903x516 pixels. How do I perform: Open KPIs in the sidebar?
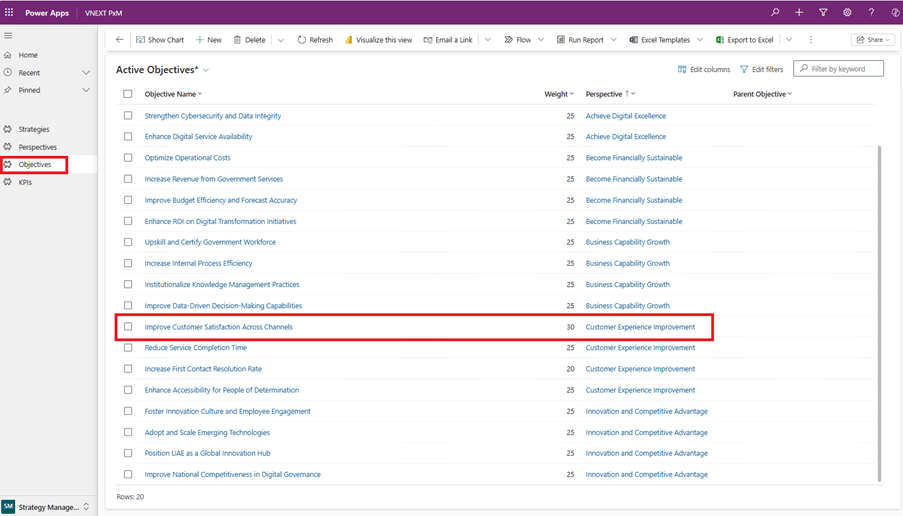[x=25, y=182]
